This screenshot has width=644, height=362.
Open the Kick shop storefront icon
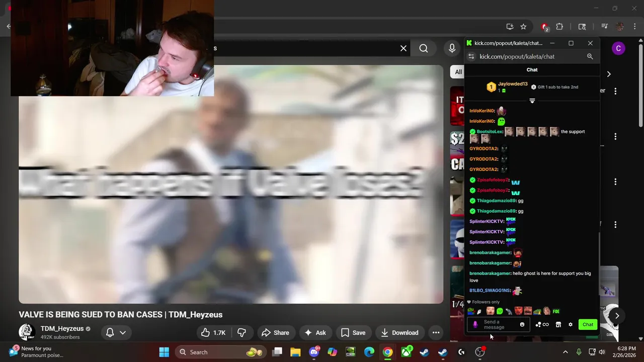[x=558, y=325]
